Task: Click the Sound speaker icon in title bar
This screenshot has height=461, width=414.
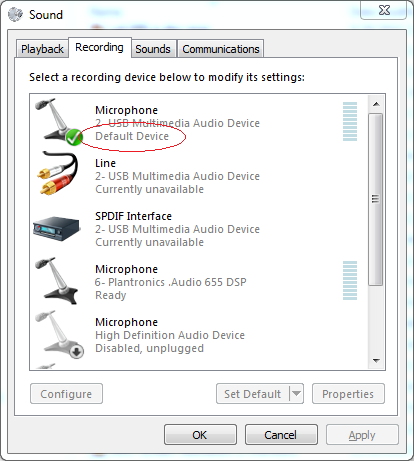Action: pyautogui.click(x=15, y=15)
